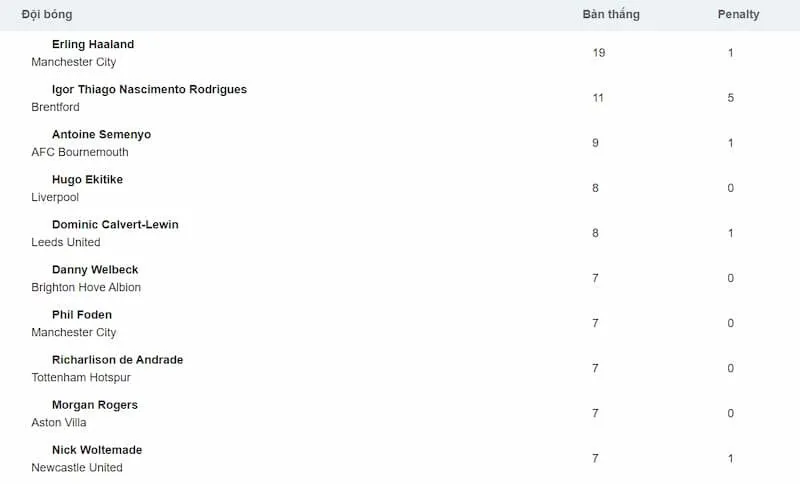Click the Đội bóng column header
The width and height of the screenshot is (800, 484).
click(x=47, y=15)
